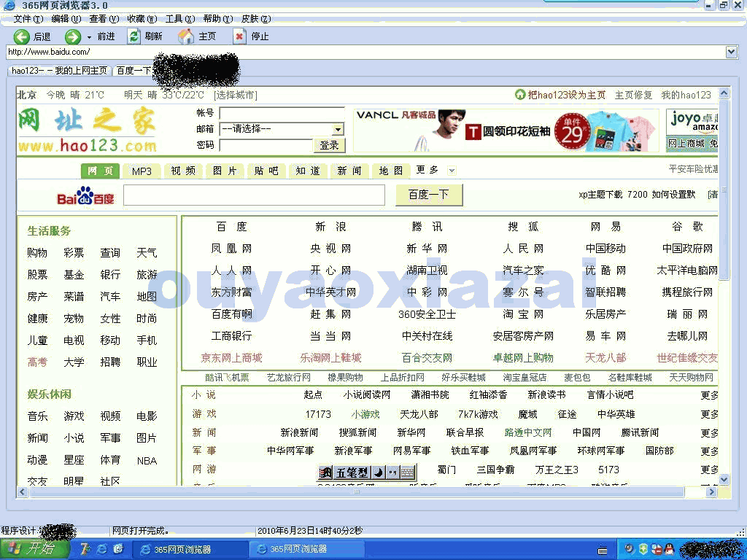Click the 开始 Start button
The height and width of the screenshot is (560, 747).
pos(34,549)
